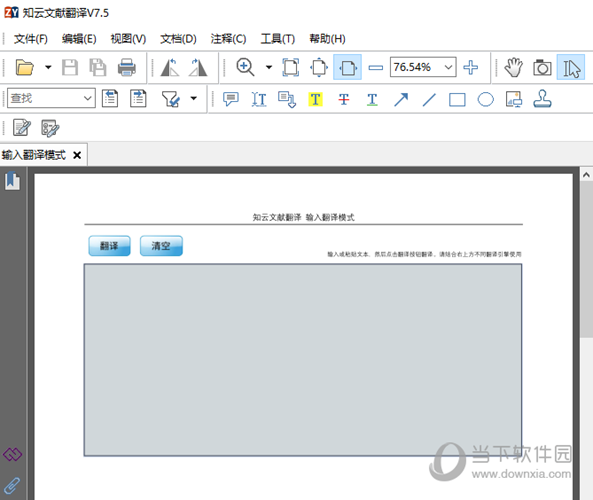The width and height of the screenshot is (593, 500).
Task: Select the text box callout tool
Action: (x=287, y=99)
